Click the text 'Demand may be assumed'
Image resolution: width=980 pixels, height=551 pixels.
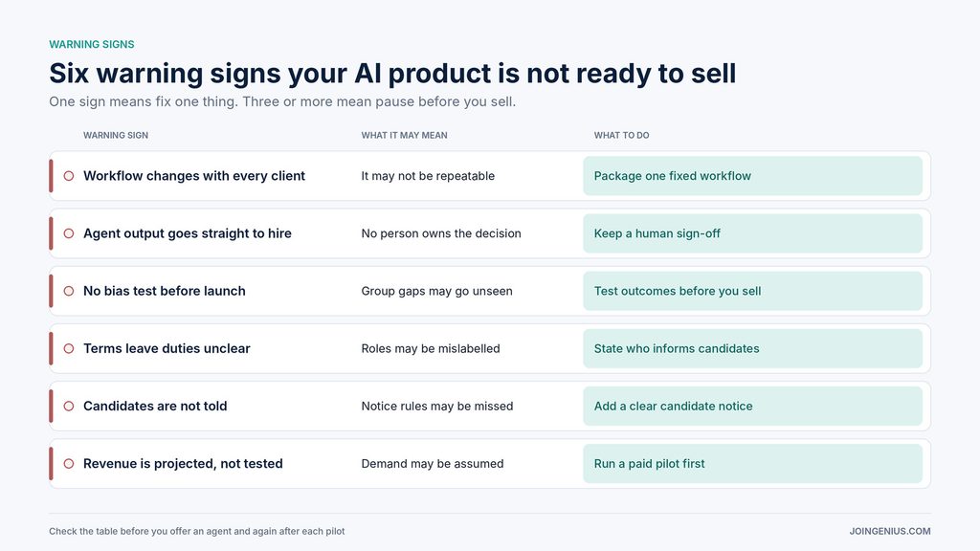coord(433,464)
